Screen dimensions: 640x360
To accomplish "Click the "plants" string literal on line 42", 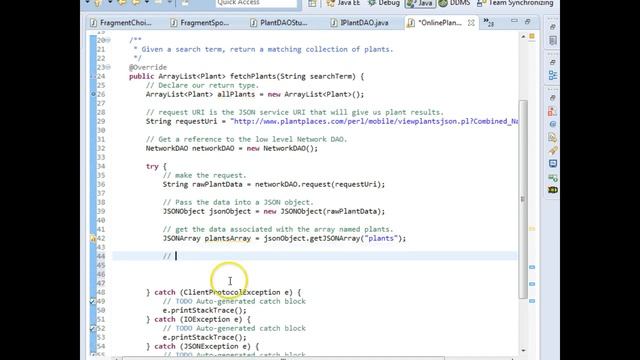I will [380, 238].
